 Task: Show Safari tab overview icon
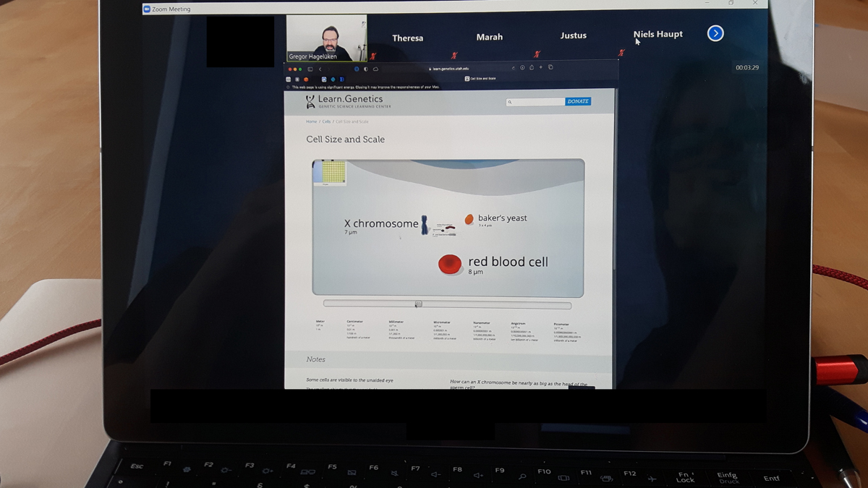(x=550, y=68)
